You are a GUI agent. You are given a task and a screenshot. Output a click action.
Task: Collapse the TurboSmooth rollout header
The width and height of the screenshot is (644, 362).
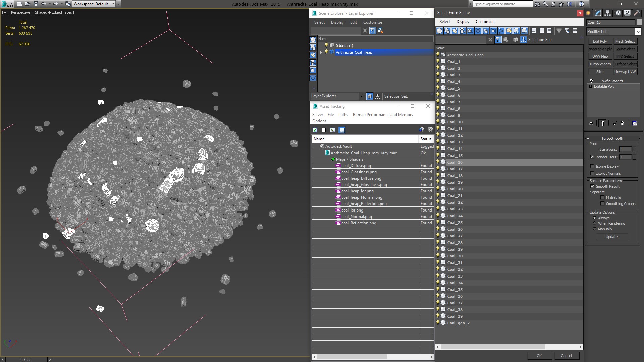point(612,138)
